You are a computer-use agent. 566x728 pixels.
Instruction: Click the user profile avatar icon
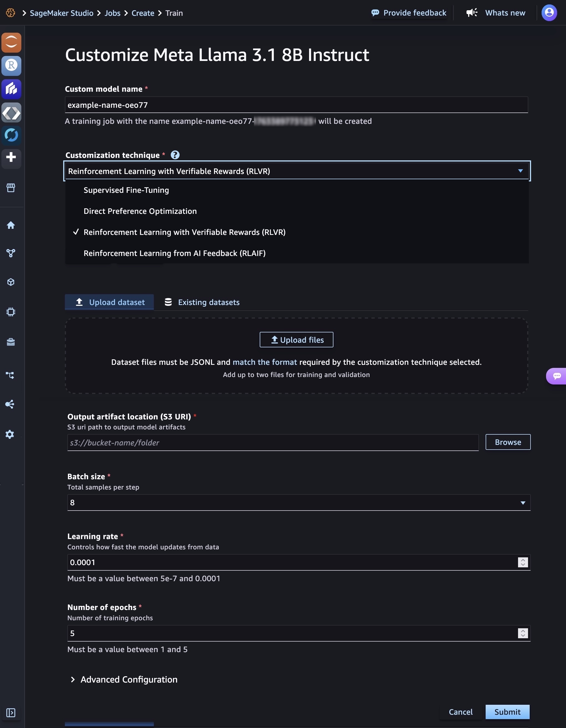549,13
